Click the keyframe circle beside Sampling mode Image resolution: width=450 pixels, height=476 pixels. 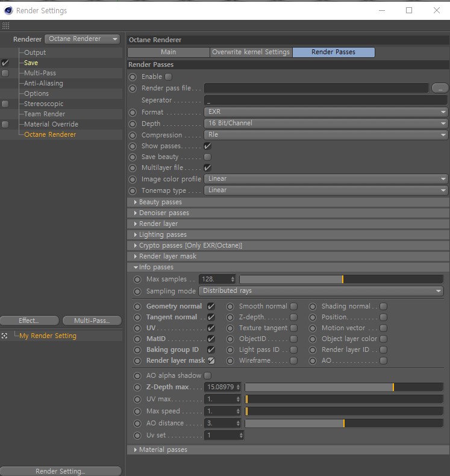137,291
